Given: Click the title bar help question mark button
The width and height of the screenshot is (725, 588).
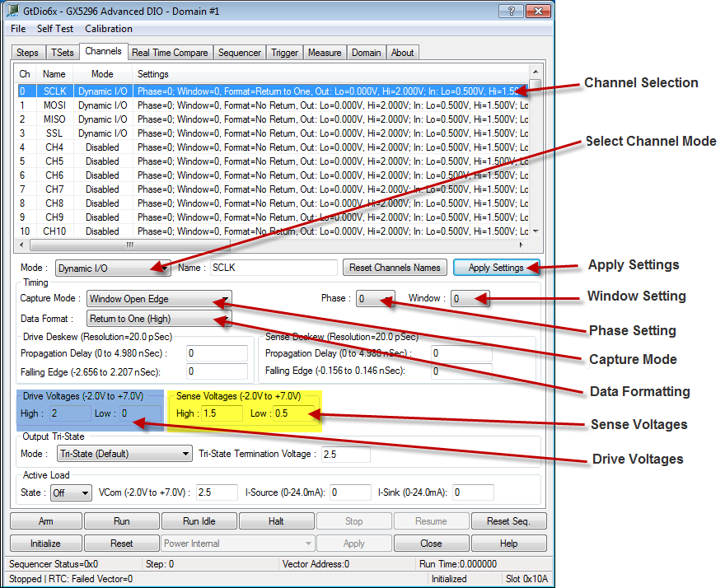Looking at the screenshot, I should (x=511, y=11).
